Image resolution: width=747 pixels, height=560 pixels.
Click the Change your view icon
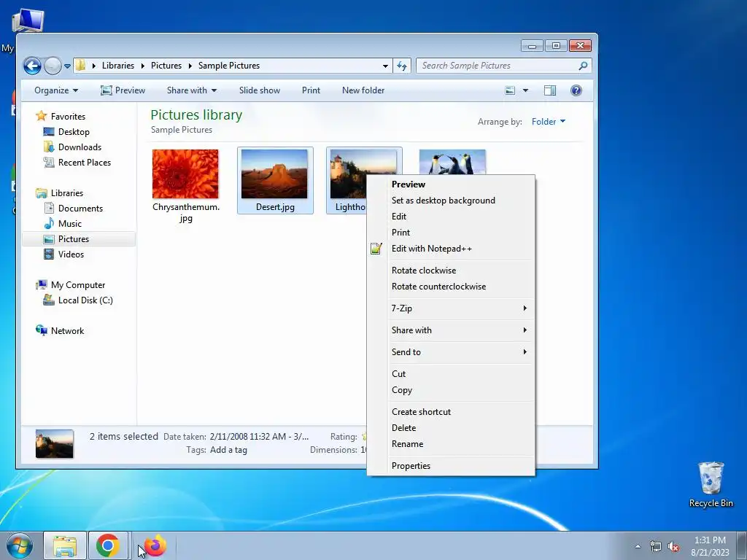(510, 90)
